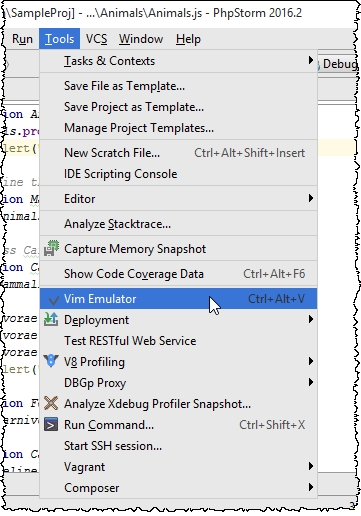361x516 pixels.
Task: Click the Debug toolbar button
Action: [x=336, y=63]
